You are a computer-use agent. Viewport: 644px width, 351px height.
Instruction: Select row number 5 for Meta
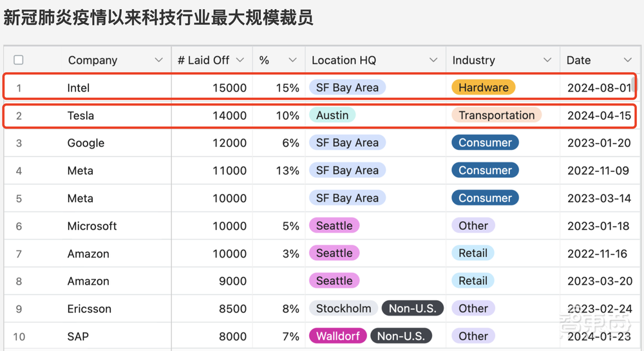(x=19, y=198)
